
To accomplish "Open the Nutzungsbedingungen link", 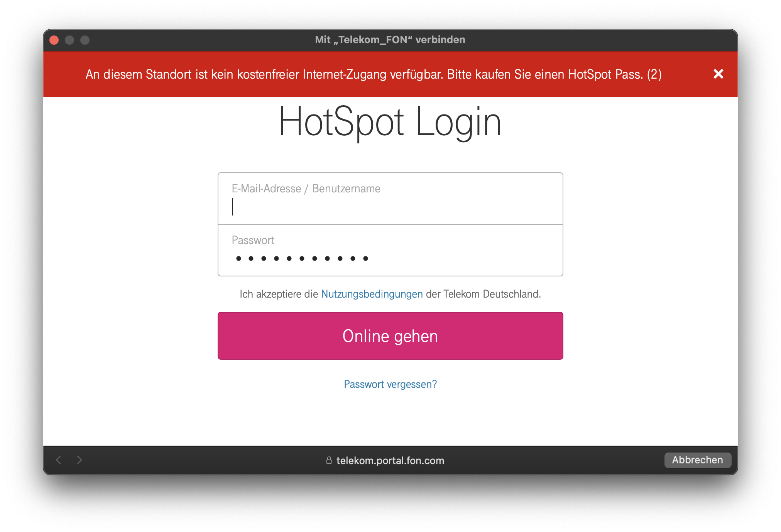I will [372, 294].
